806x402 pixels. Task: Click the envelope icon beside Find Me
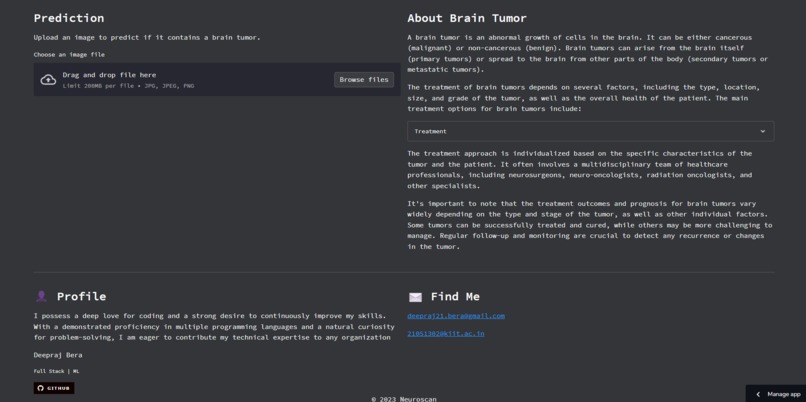click(x=415, y=297)
